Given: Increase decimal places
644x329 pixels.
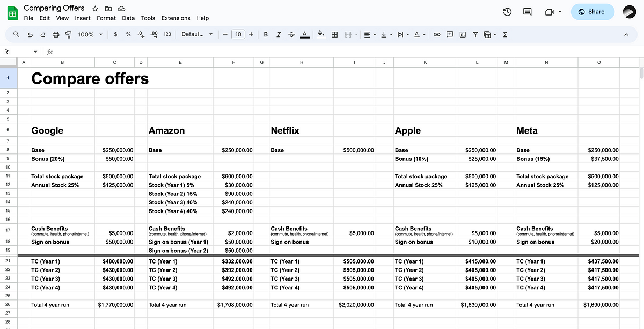Looking at the screenshot, I should pyautogui.click(x=154, y=34).
